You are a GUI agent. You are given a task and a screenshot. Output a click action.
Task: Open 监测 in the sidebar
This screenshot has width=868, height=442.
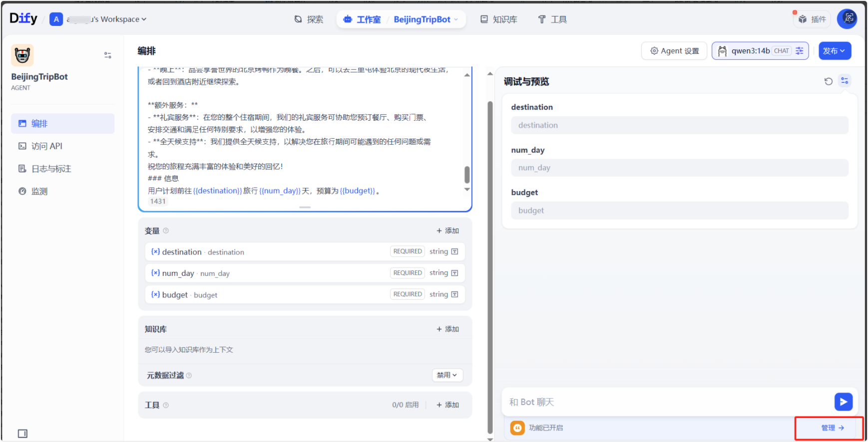pos(63,191)
